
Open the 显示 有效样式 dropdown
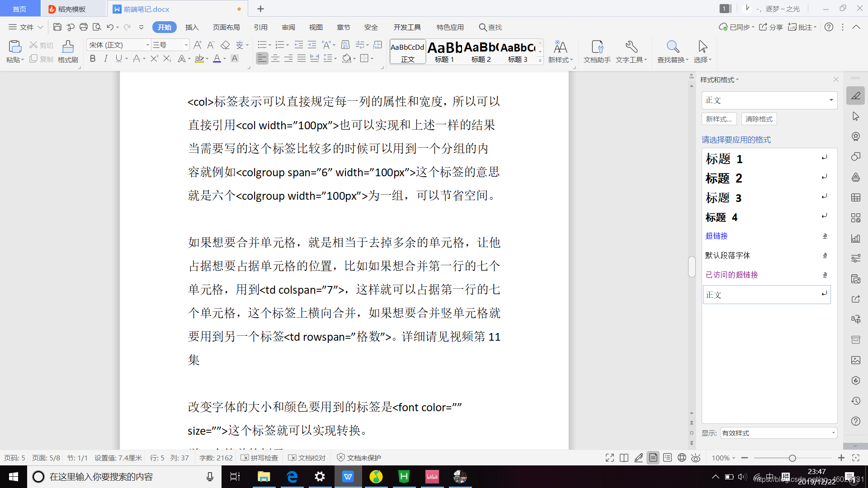pos(778,433)
